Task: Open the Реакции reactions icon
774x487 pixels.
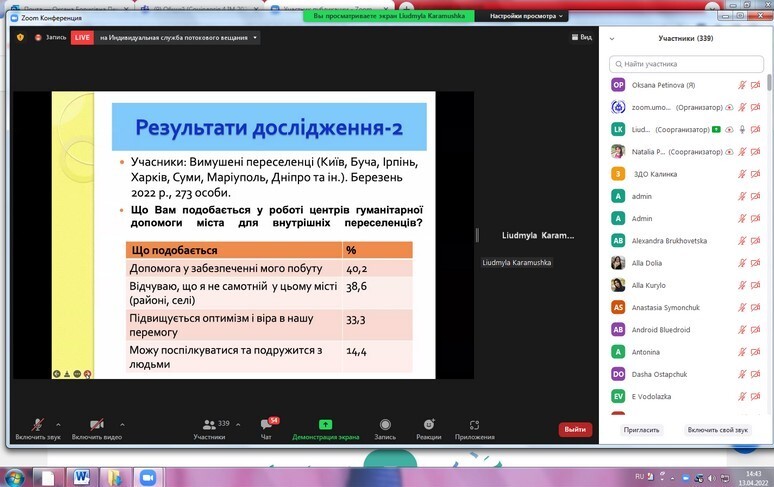Action: click(x=429, y=424)
